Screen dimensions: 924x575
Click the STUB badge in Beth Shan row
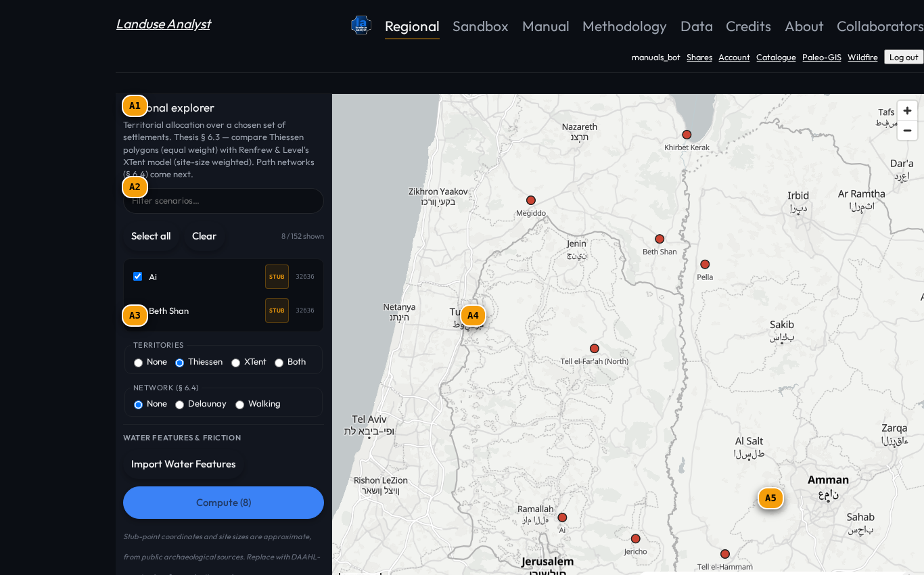(x=277, y=310)
